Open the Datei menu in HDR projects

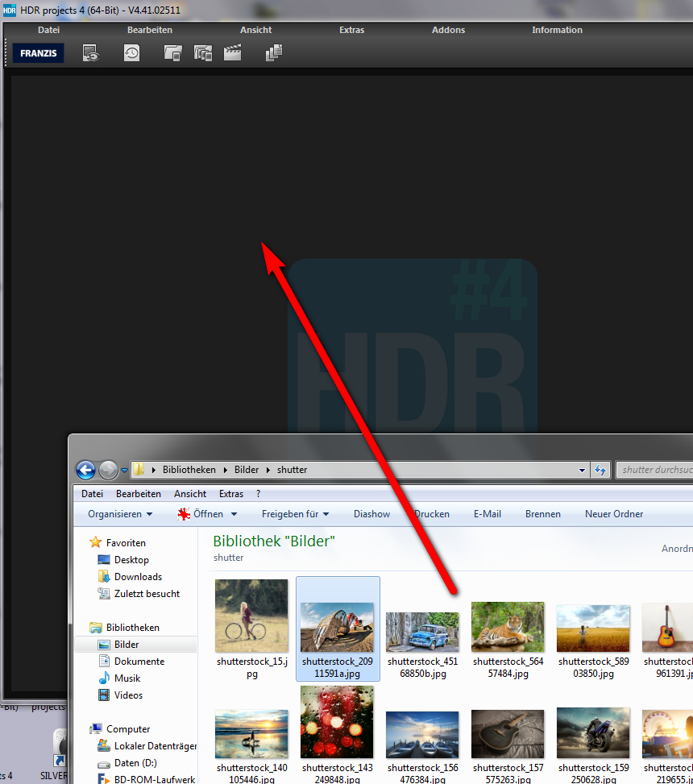pyautogui.click(x=48, y=30)
